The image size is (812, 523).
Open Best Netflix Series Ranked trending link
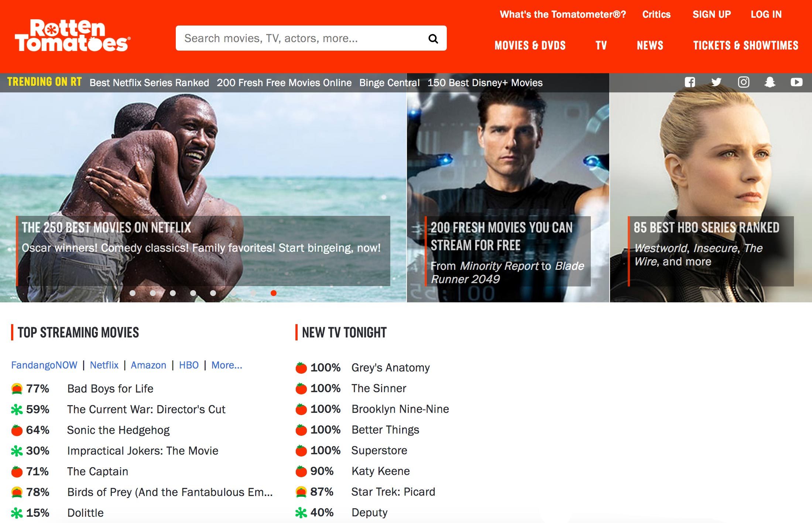149,82
